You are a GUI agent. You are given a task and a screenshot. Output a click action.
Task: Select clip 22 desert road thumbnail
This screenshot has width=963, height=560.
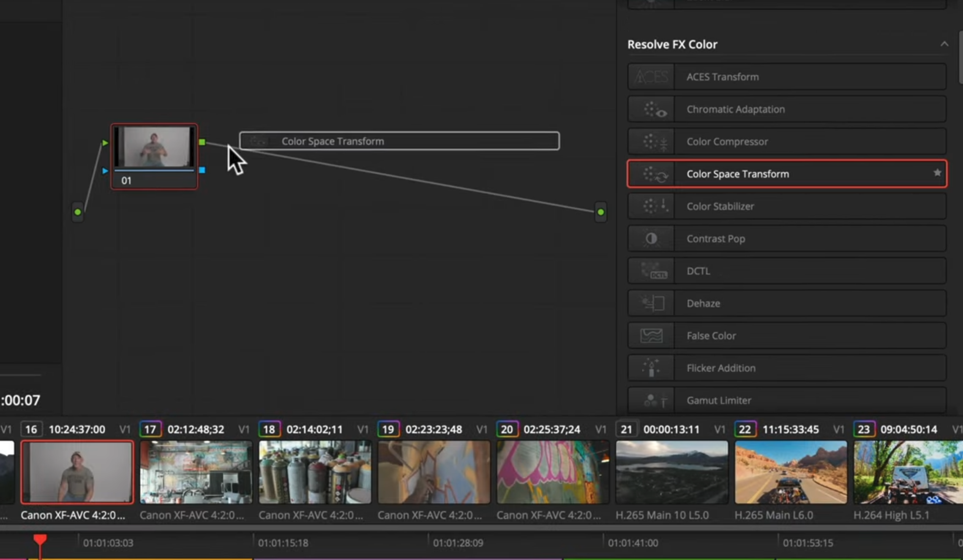(x=791, y=472)
